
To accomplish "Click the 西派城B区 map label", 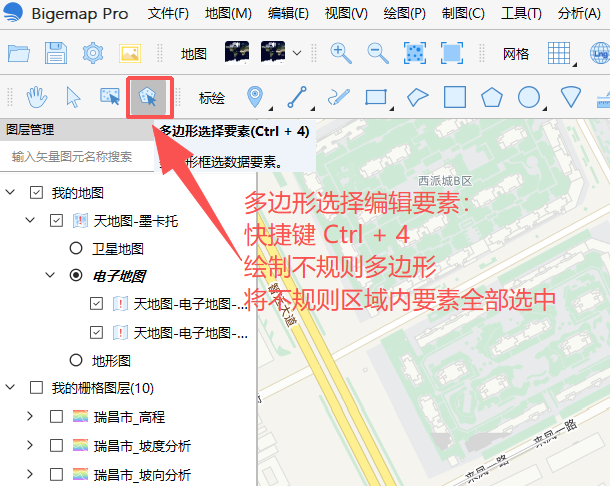I will (x=445, y=181).
